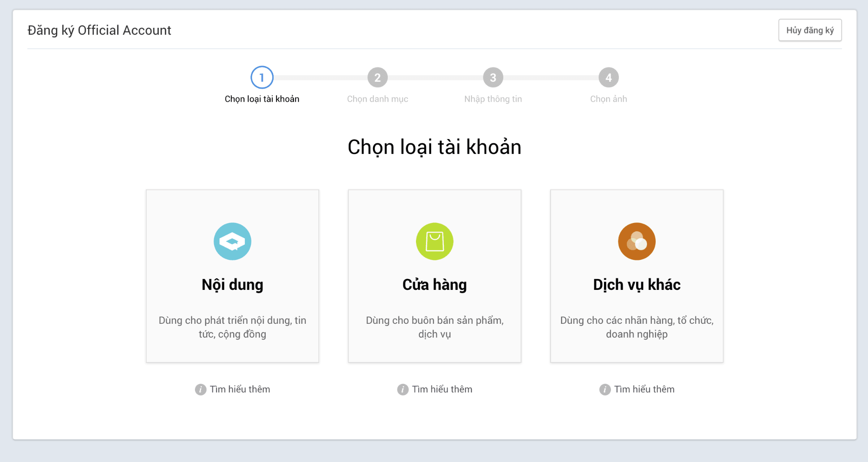Screen dimensions: 868x462
Task: Select step 2 circle Chọn danh mục
Action: 378,77
